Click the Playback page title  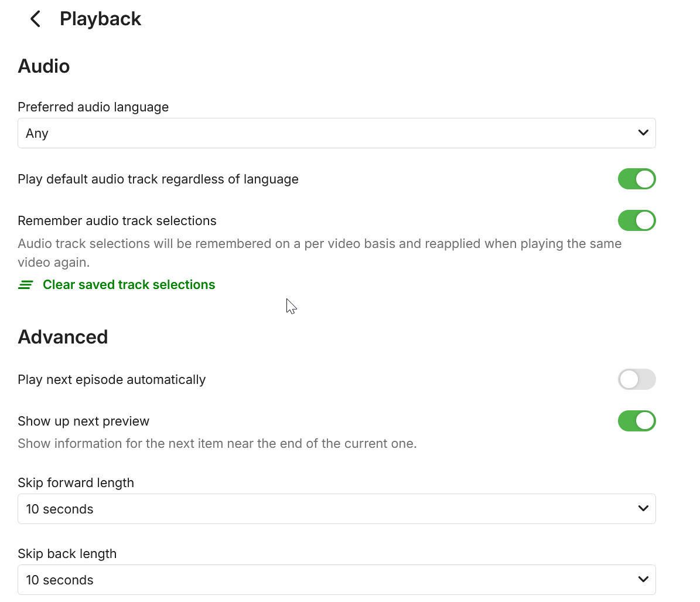coord(100,19)
